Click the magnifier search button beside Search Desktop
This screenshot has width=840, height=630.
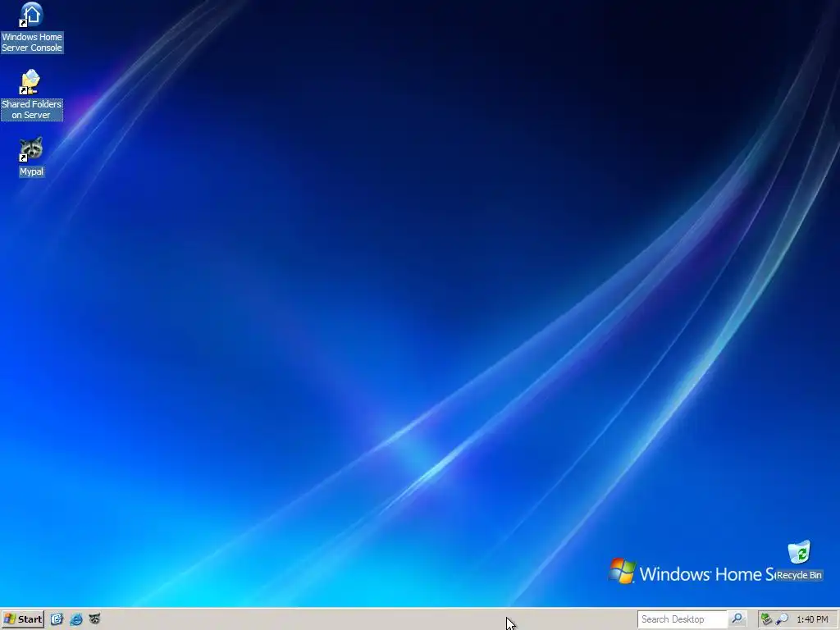tap(737, 619)
